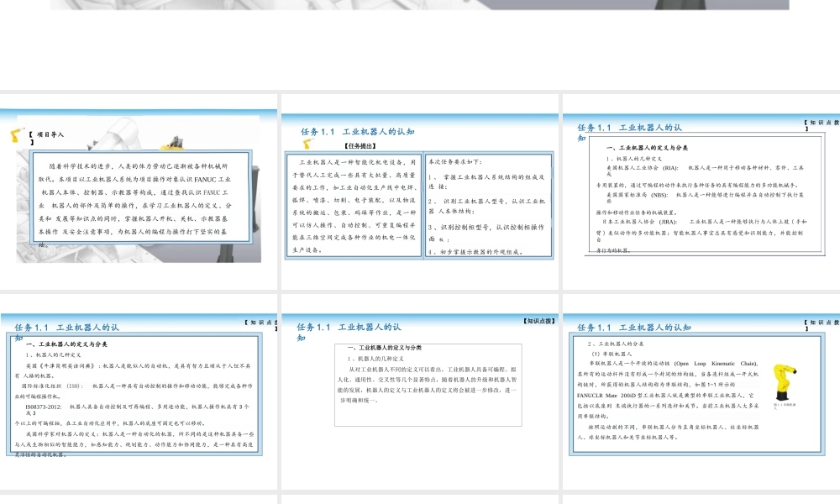Open the 串联机器人 slide with the robot photo
Image resolution: width=840 pixels, height=504 pixels.
pyautogui.click(x=701, y=391)
